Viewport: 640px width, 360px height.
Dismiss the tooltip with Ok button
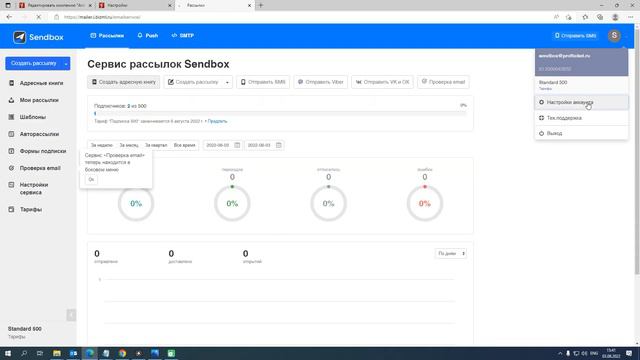click(91, 180)
